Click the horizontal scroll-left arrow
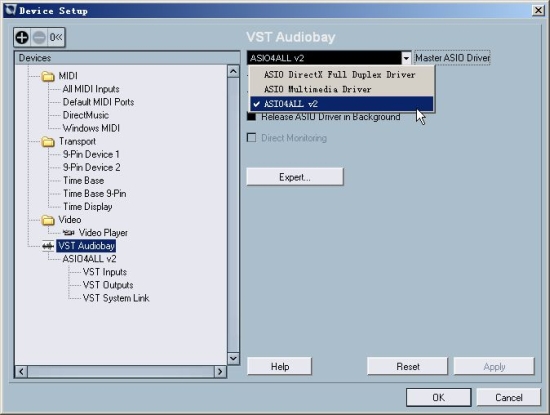This screenshot has height=415, width=550. 21,372
